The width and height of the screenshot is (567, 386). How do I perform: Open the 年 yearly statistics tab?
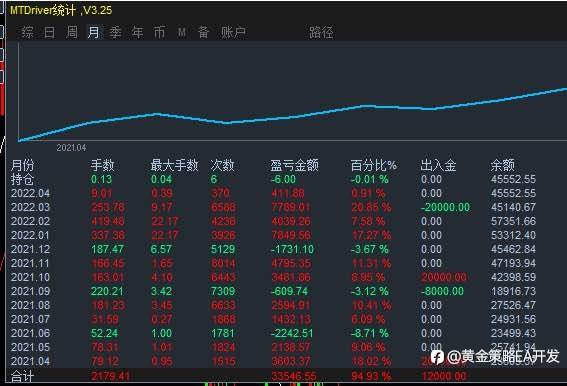coord(137,33)
